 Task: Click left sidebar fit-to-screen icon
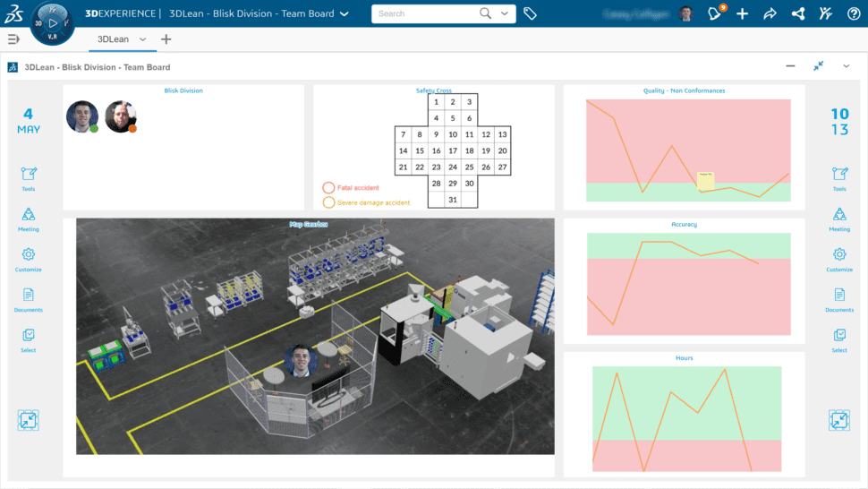point(29,420)
